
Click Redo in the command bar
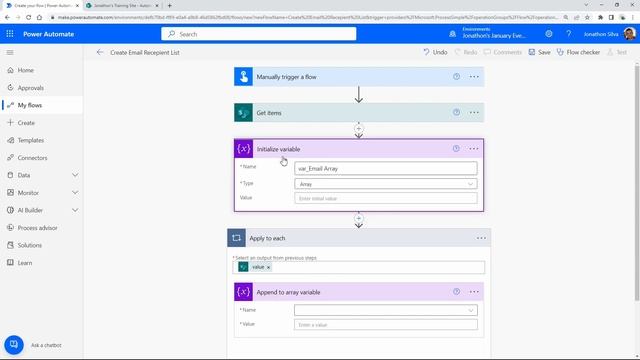coord(466,52)
